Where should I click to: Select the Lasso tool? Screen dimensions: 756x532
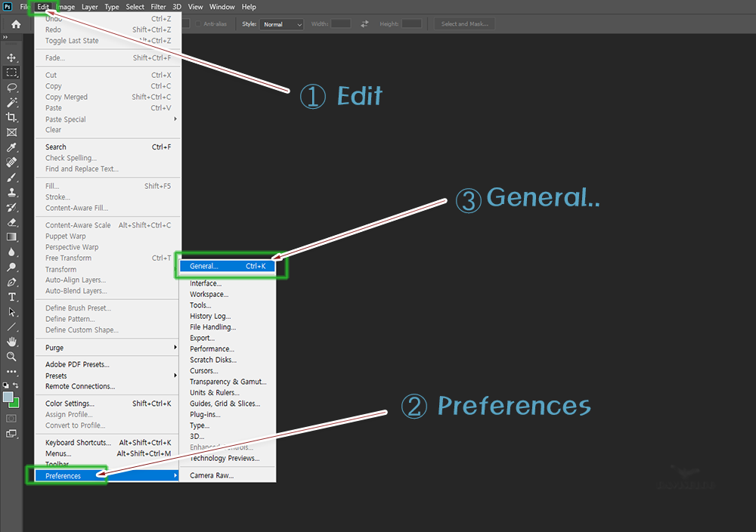click(11, 88)
